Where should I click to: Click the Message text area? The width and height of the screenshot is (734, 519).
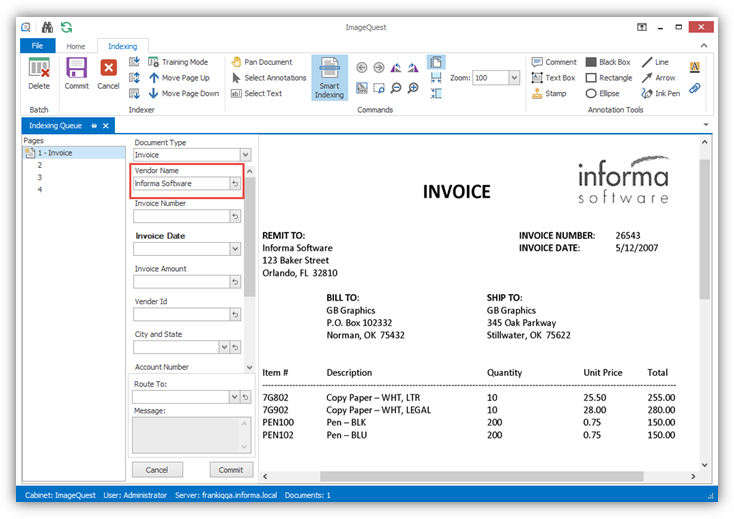191,435
